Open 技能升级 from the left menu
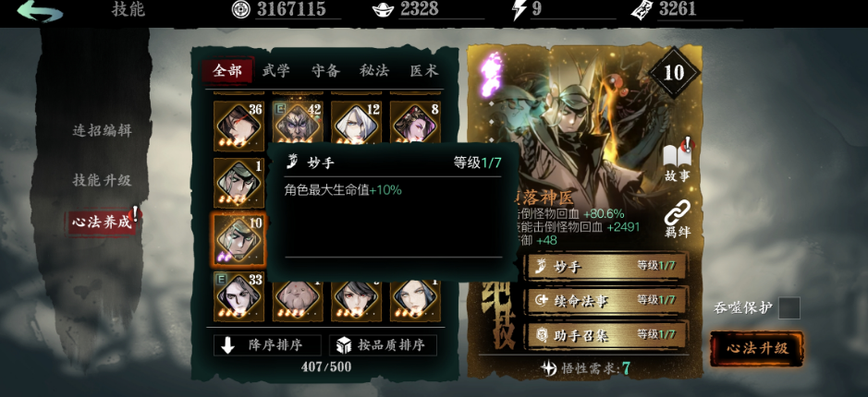The width and height of the screenshot is (868, 397). point(102,180)
